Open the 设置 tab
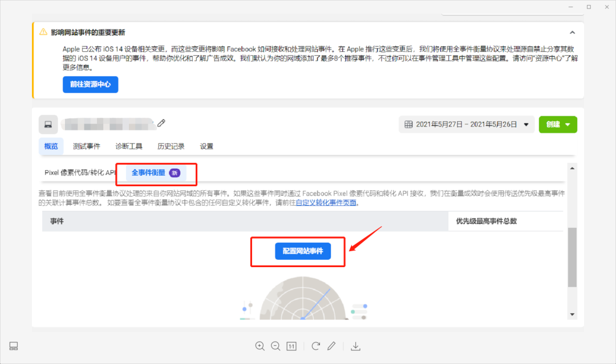This screenshot has width=616, height=364. (206, 146)
